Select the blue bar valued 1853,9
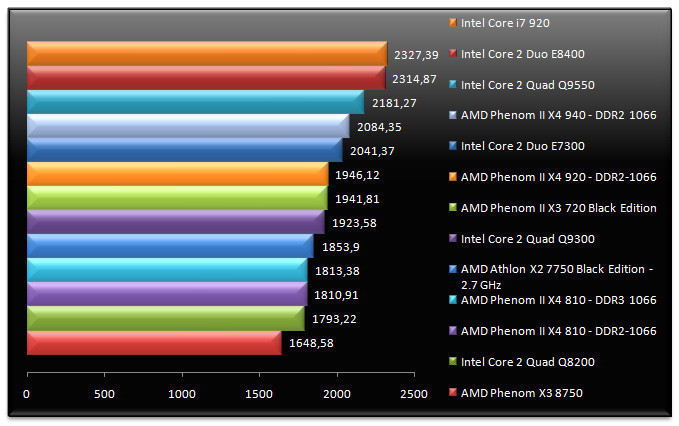 point(171,246)
